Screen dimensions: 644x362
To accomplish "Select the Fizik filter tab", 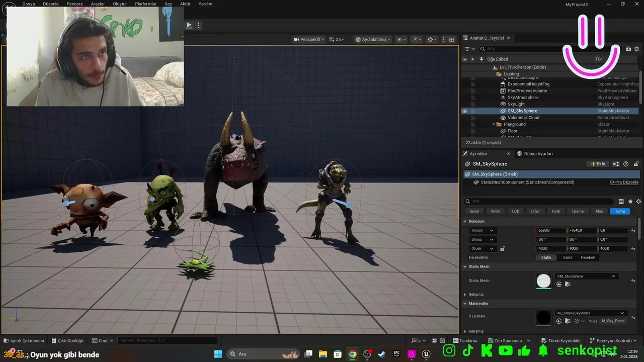I will 556,211.
